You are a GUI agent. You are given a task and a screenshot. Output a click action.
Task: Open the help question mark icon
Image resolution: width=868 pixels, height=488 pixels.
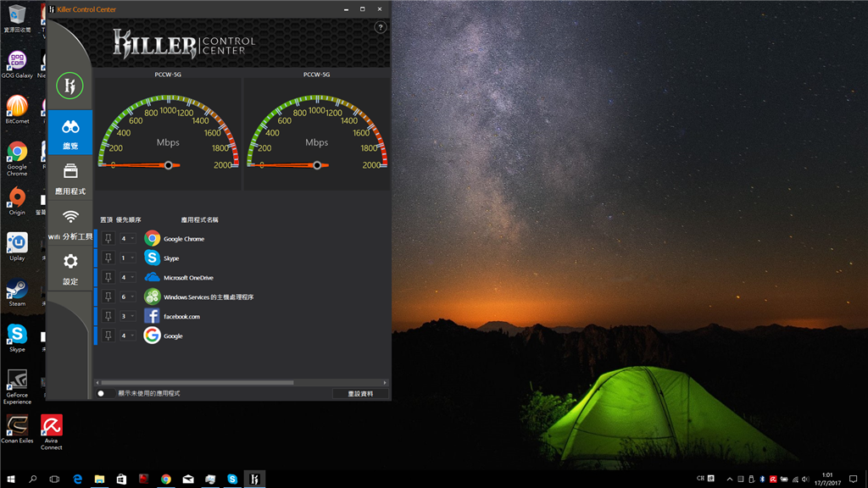(x=381, y=28)
